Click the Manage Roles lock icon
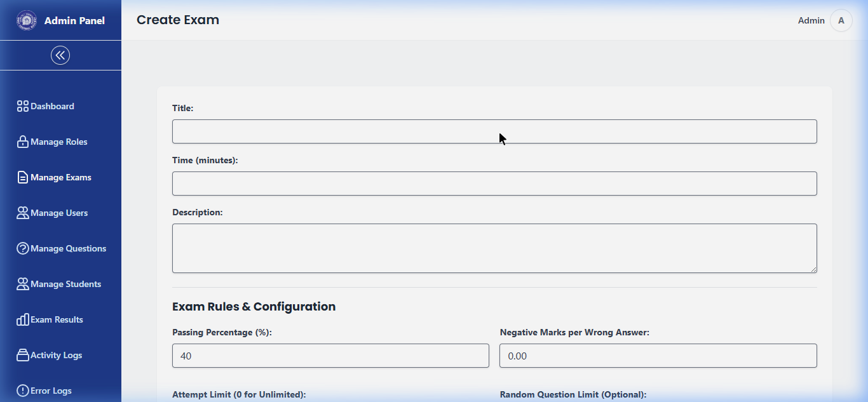Image resolution: width=868 pixels, height=402 pixels. click(23, 142)
